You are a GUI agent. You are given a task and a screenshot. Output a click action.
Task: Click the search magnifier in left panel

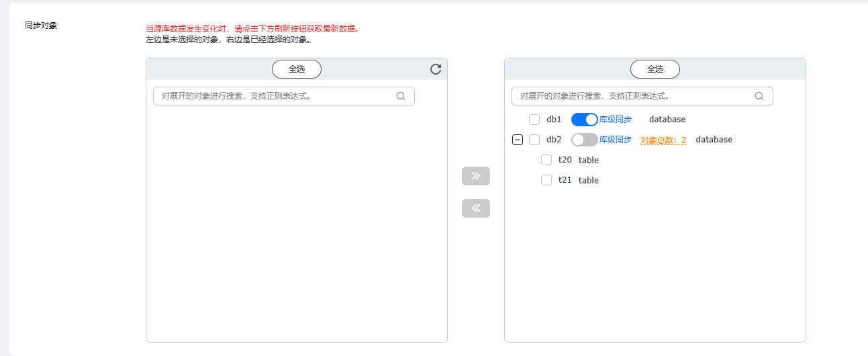401,96
